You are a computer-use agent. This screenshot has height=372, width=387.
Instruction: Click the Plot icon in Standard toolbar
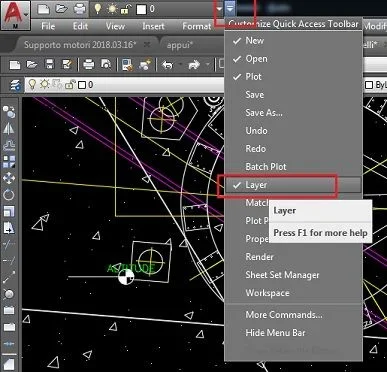coord(89,64)
